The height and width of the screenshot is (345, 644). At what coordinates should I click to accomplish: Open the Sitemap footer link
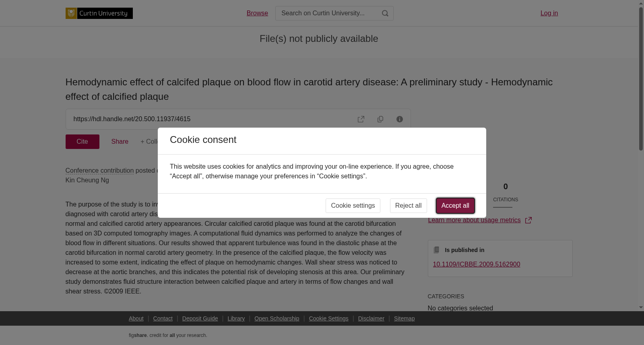point(404,318)
